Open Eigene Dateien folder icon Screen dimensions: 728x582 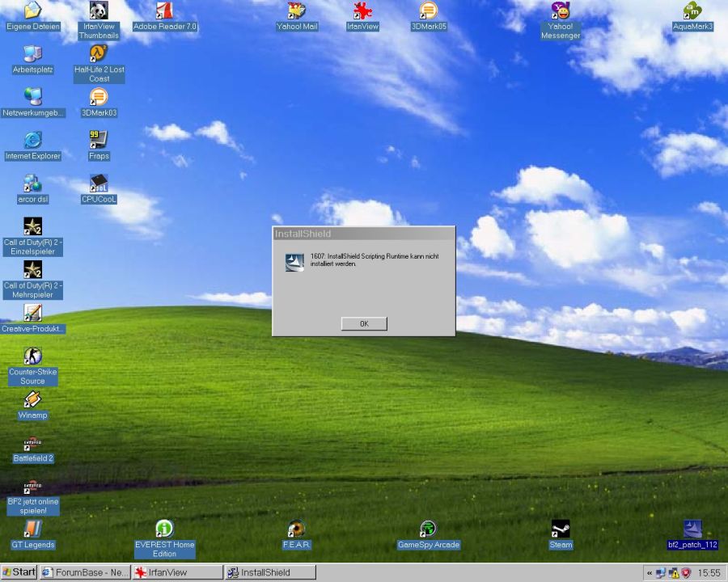click(32, 16)
